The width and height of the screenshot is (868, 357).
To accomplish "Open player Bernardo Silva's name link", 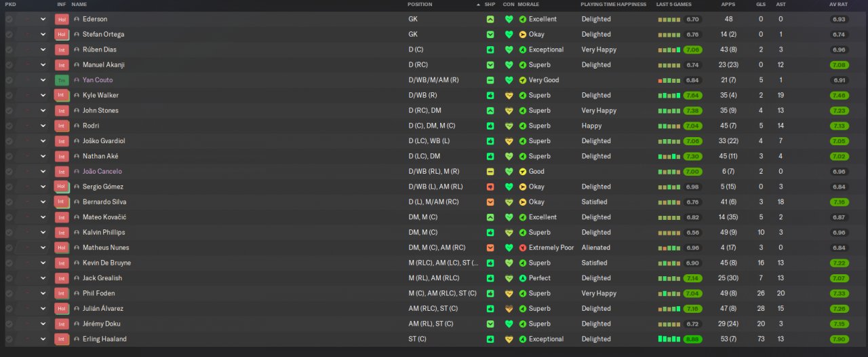I will click(104, 202).
